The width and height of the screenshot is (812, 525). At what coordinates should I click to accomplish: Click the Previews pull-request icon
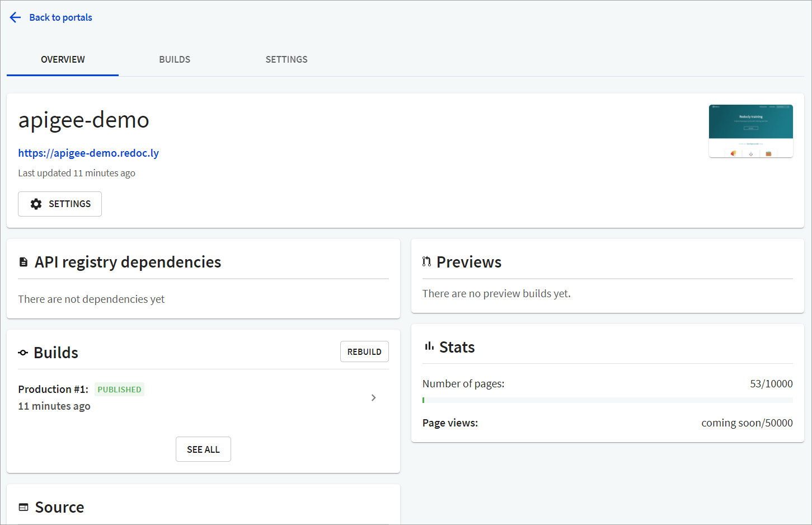pyautogui.click(x=426, y=261)
